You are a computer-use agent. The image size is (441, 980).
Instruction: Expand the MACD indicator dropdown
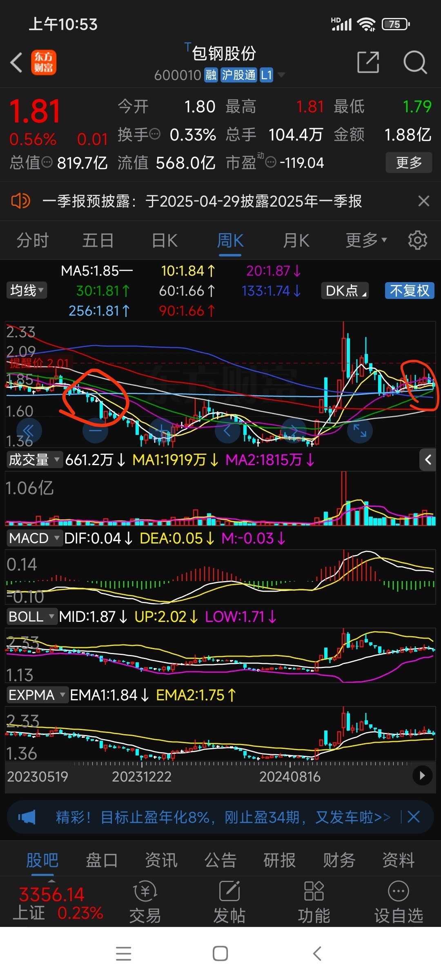[34, 538]
